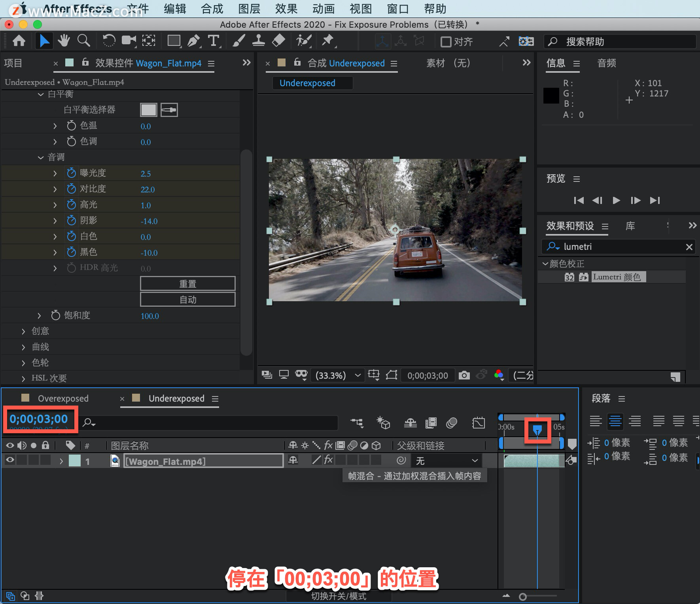The image size is (700, 604).
Task: Toggle the 高光 stopwatch keyframe
Action: [71, 204]
